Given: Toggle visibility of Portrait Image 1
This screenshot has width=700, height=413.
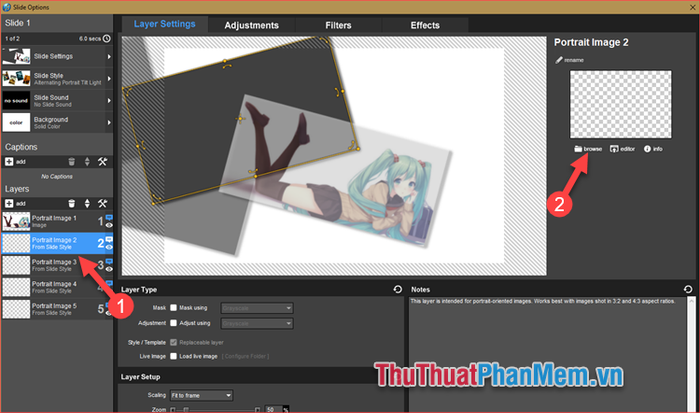Looking at the screenshot, I should [109, 225].
